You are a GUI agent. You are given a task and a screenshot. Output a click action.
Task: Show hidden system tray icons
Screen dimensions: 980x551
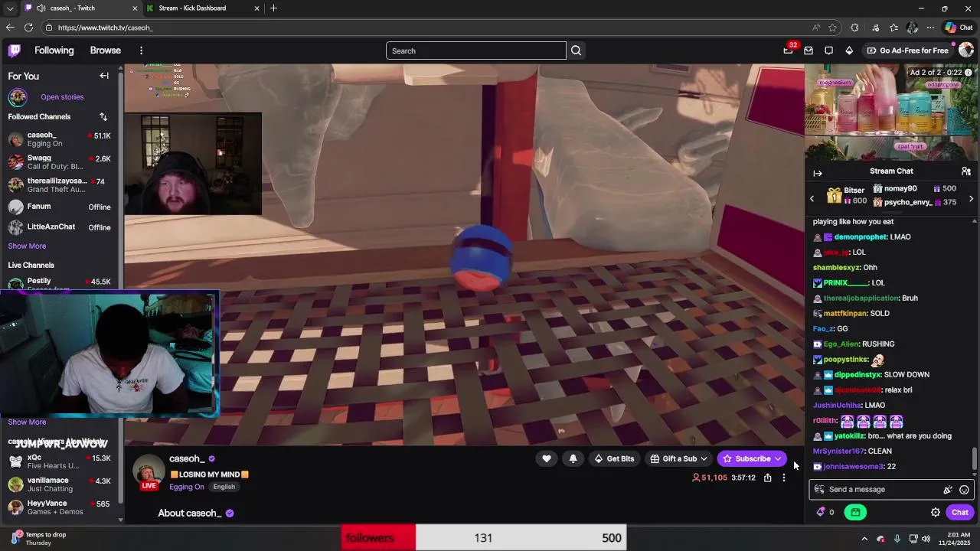click(x=864, y=538)
